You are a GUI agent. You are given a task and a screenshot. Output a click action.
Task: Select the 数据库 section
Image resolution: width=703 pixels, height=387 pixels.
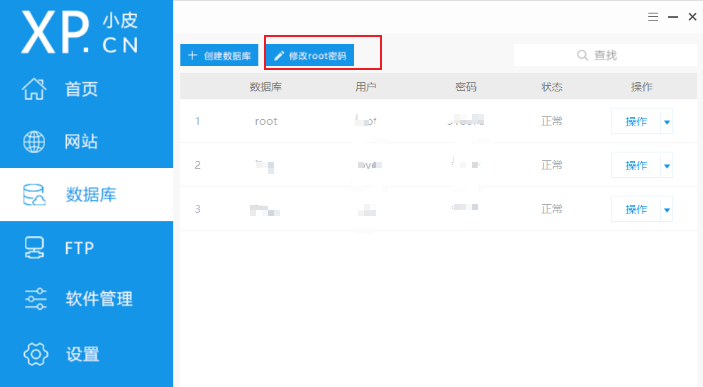click(87, 195)
